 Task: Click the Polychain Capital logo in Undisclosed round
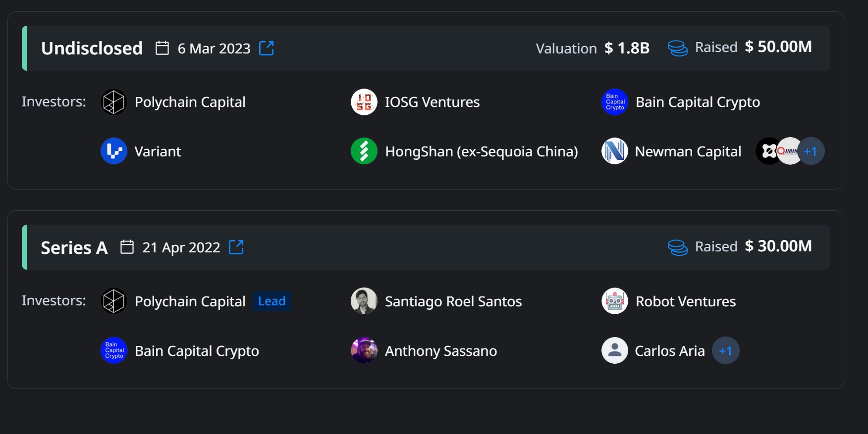114,102
